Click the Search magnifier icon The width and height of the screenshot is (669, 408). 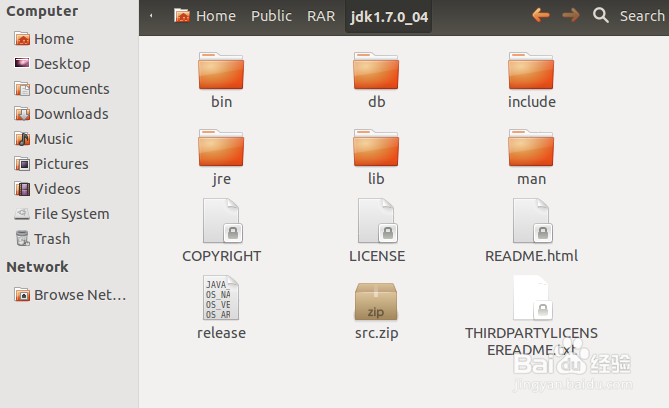(x=600, y=16)
